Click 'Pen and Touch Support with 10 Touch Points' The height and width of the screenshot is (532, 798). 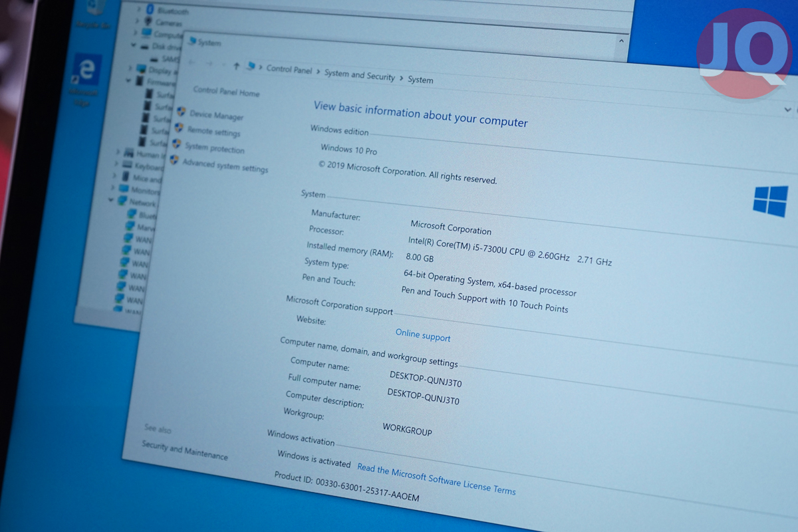(x=485, y=299)
